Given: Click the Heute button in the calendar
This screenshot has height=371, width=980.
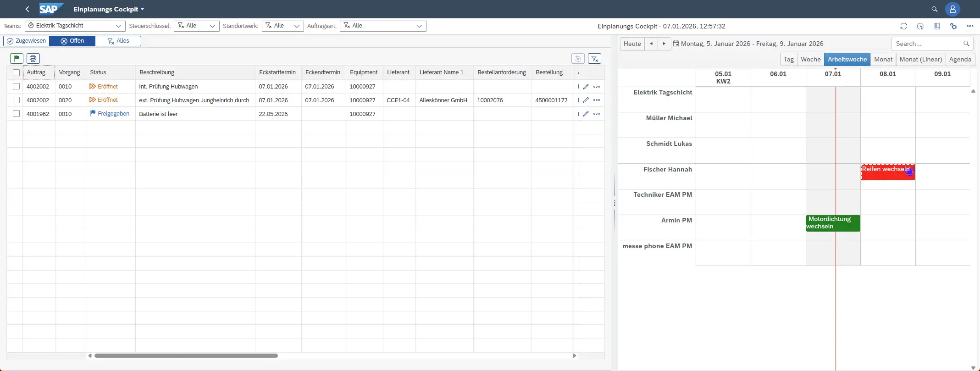Looking at the screenshot, I should (632, 44).
